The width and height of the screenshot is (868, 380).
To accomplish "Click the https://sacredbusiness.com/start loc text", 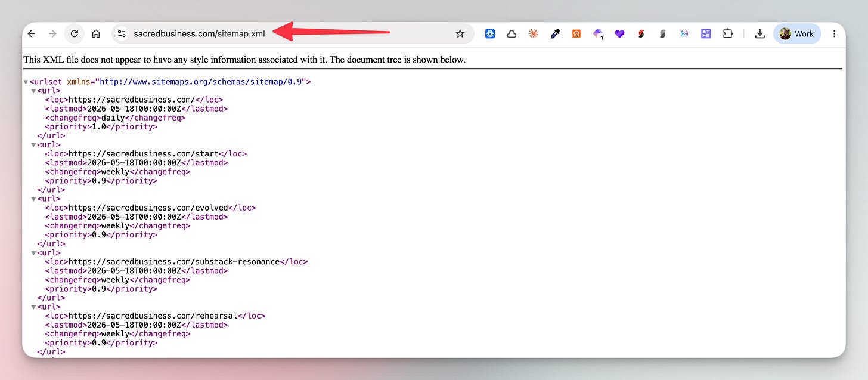I will (x=145, y=153).
